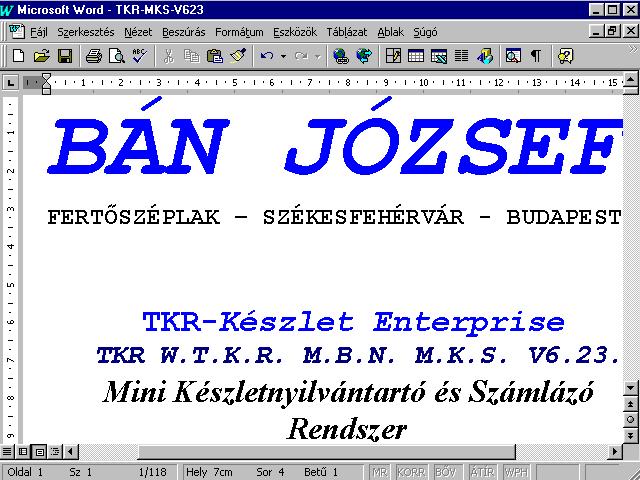Toggle WPH status bar indicator
The height and width of the screenshot is (480, 640).
tap(516, 472)
